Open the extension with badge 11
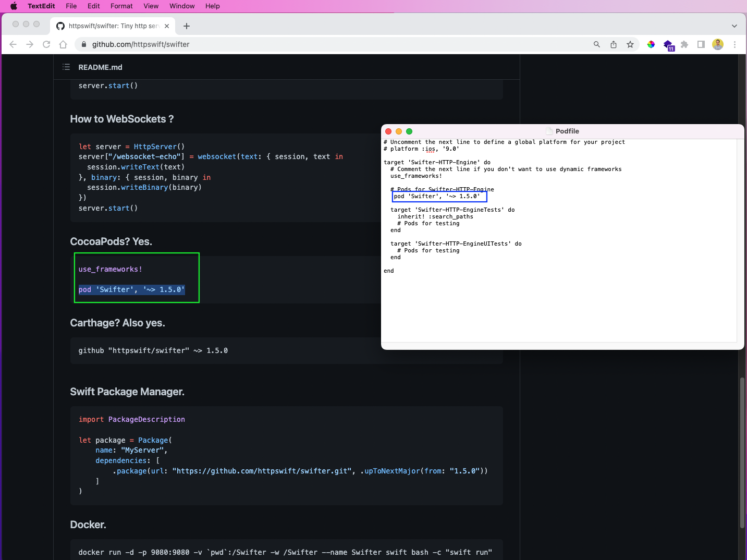747x560 pixels. pos(668,45)
